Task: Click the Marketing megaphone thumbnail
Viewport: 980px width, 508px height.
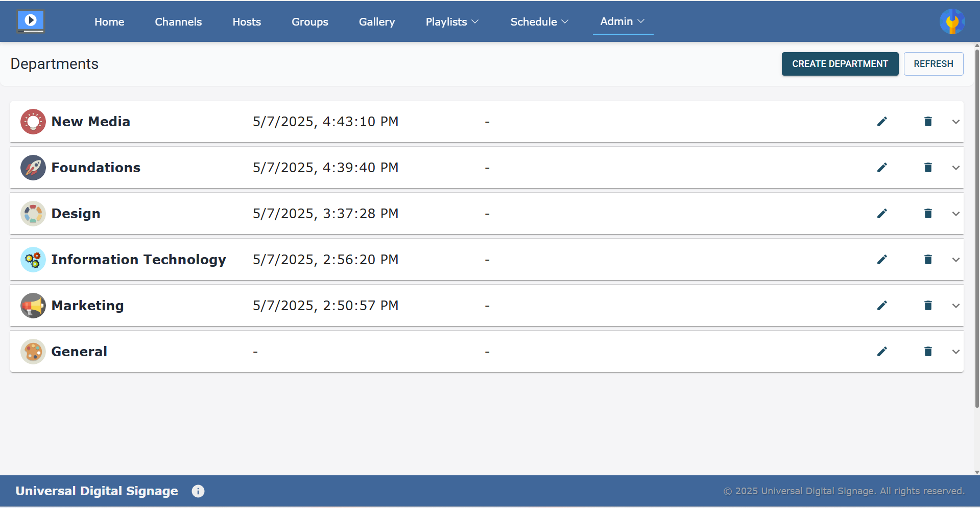Action: click(x=33, y=306)
